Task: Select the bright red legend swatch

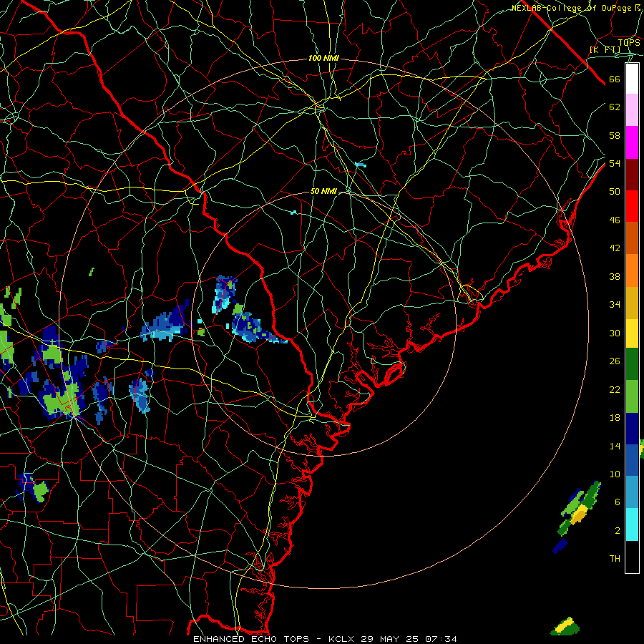Action: pyautogui.click(x=632, y=206)
